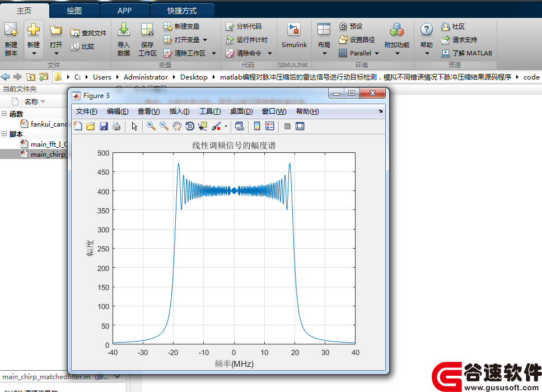
Task: Click 保存工作区 (Save Workspace) icon
Action: click(147, 30)
